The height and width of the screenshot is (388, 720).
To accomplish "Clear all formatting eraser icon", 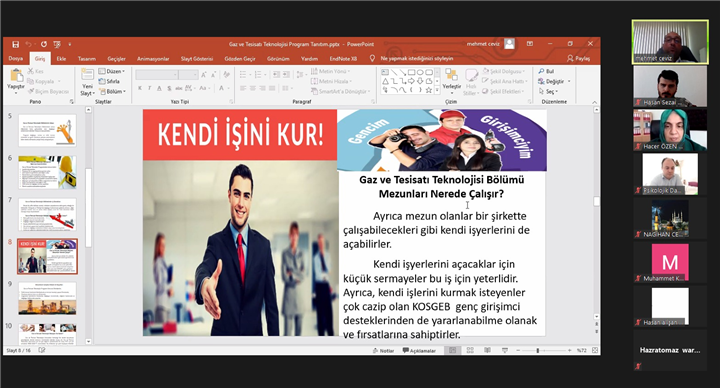I will pyautogui.click(x=226, y=74).
